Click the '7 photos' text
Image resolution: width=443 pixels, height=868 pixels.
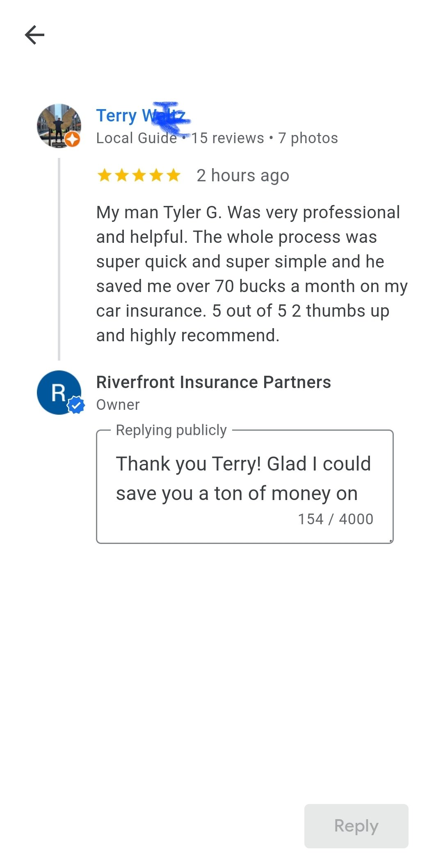click(308, 138)
